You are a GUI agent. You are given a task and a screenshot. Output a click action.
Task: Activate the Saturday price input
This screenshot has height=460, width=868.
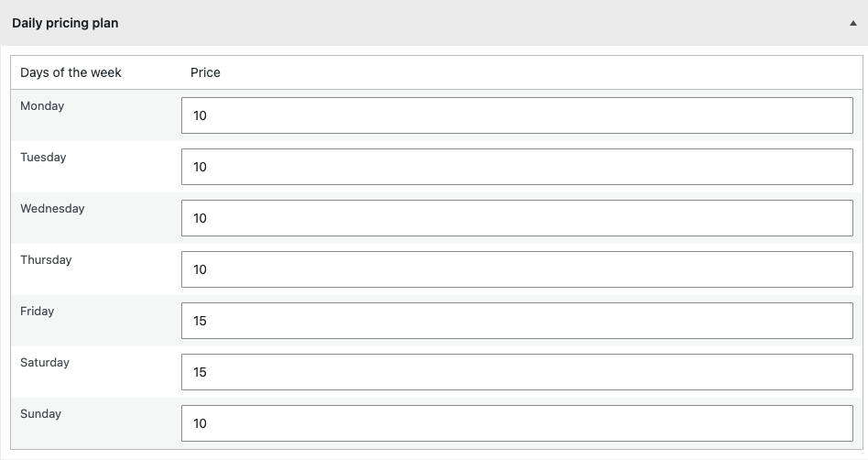(x=517, y=372)
